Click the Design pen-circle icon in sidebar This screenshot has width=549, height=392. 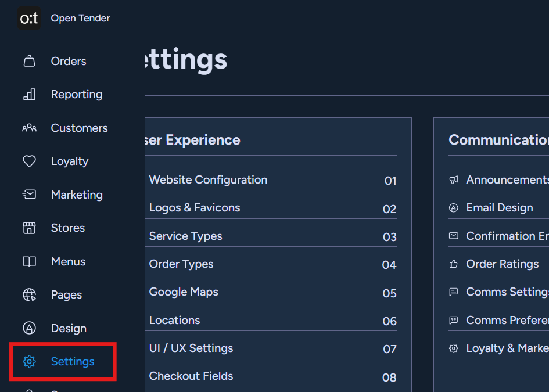(x=29, y=328)
